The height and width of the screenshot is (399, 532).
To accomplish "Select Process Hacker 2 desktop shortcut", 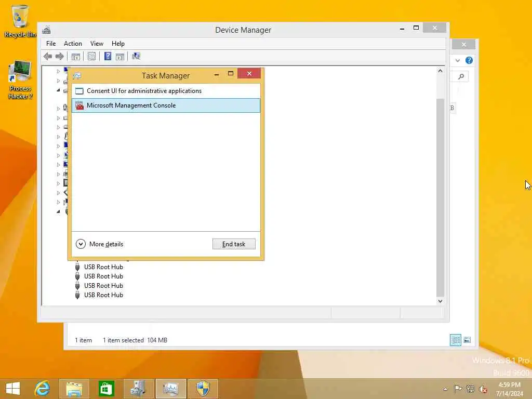I will click(x=20, y=80).
